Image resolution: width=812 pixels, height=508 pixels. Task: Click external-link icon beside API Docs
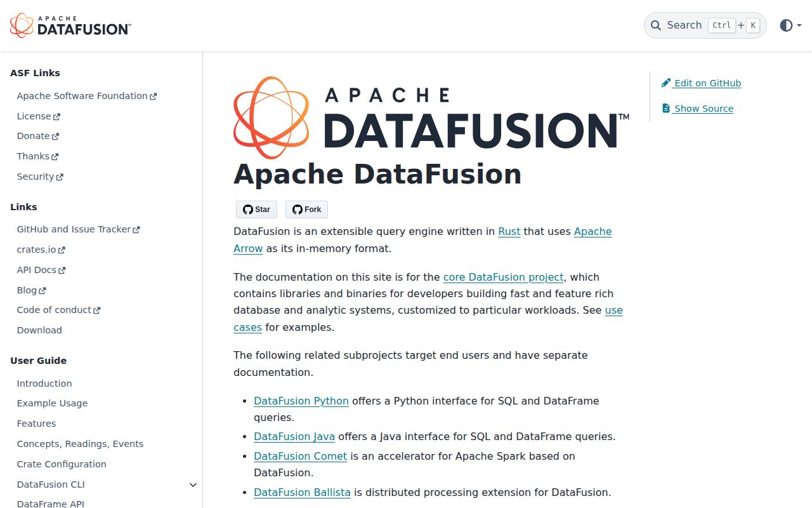[62, 271]
